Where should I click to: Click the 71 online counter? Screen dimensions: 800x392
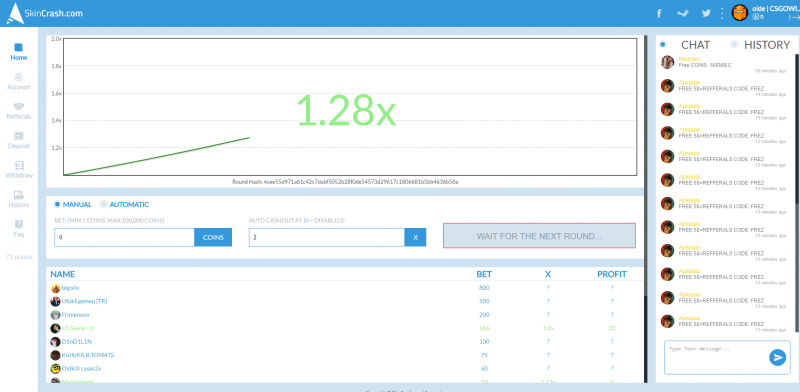(x=19, y=257)
